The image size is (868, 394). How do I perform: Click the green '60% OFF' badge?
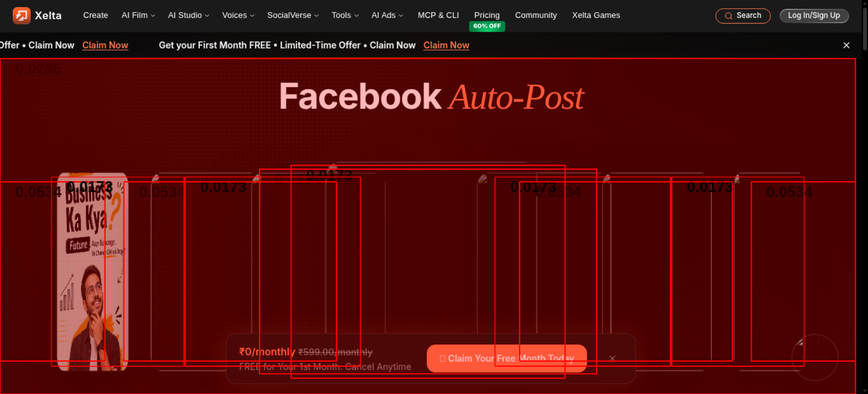(x=487, y=26)
